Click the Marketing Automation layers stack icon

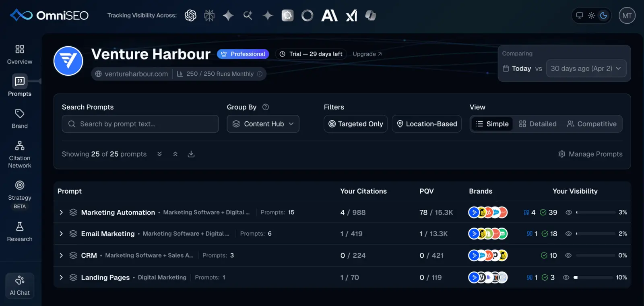[73, 212]
